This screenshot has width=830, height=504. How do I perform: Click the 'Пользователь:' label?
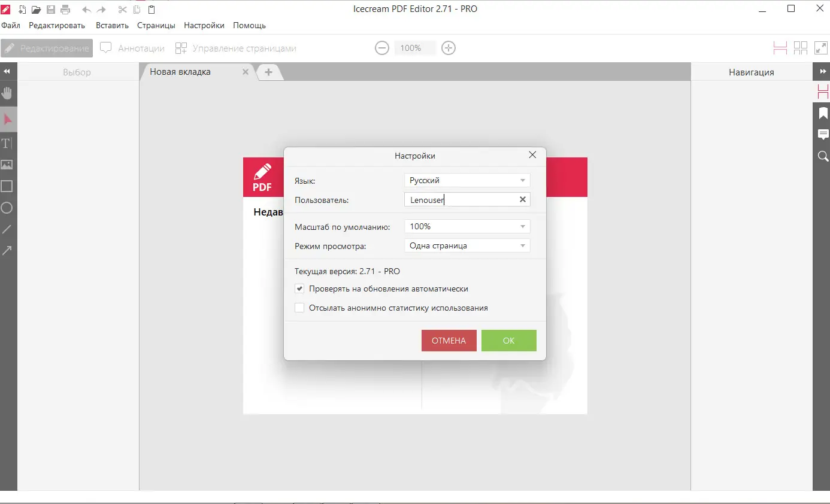point(322,200)
